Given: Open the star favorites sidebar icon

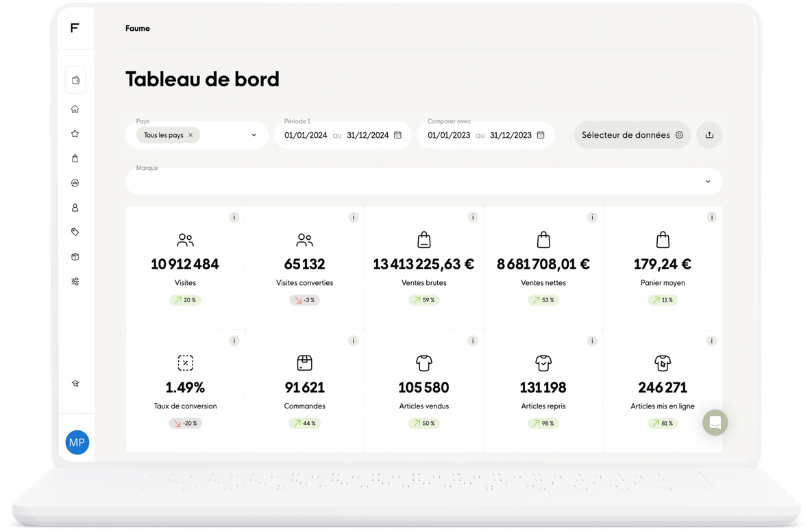Looking at the screenshot, I should (x=75, y=134).
